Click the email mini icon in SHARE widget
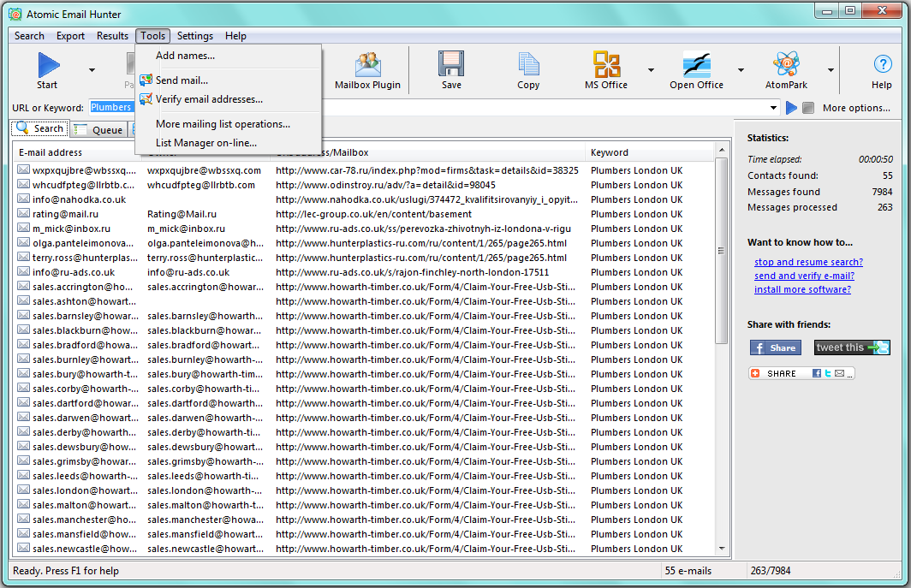Image resolution: width=911 pixels, height=588 pixels. 840,374
